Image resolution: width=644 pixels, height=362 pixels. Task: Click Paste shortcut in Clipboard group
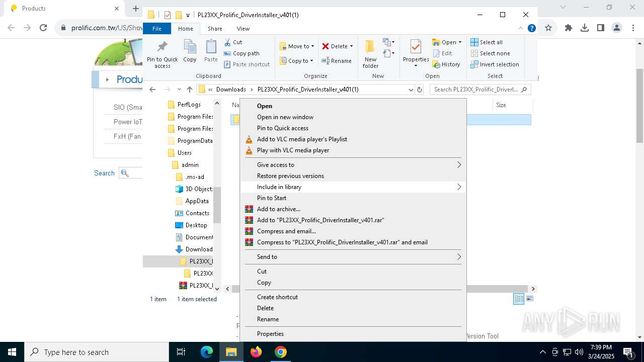coord(247,64)
